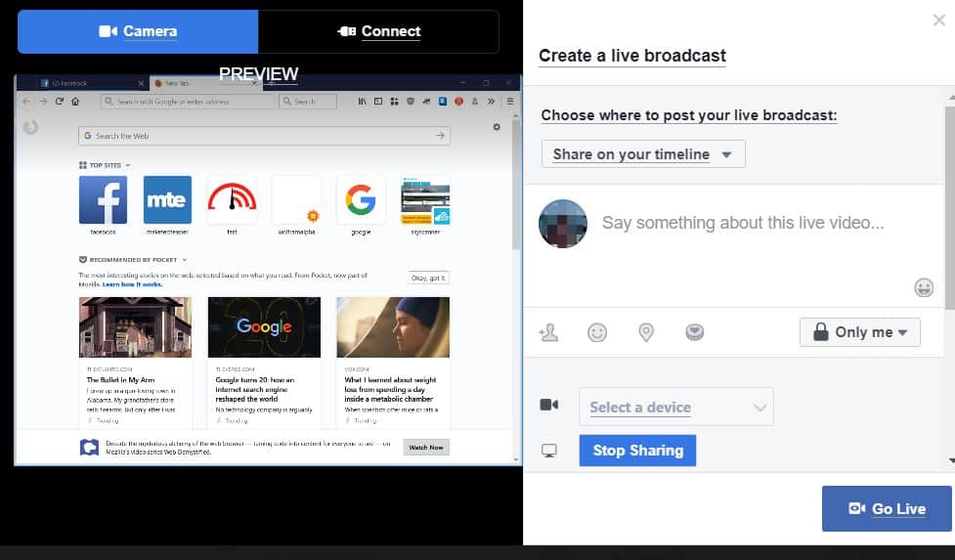Image resolution: width=955 pixels, height=560 pixels.
Task: Expand the Recommended by Pocket chevron
Action: [x=184, y=260]
